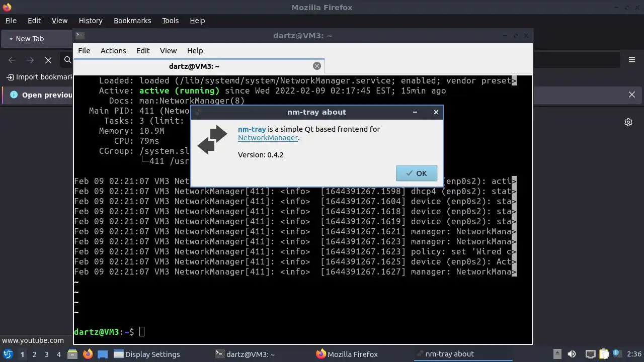Open network nm-tray system tray icon
644x362 pixels.
pos(591,354)
